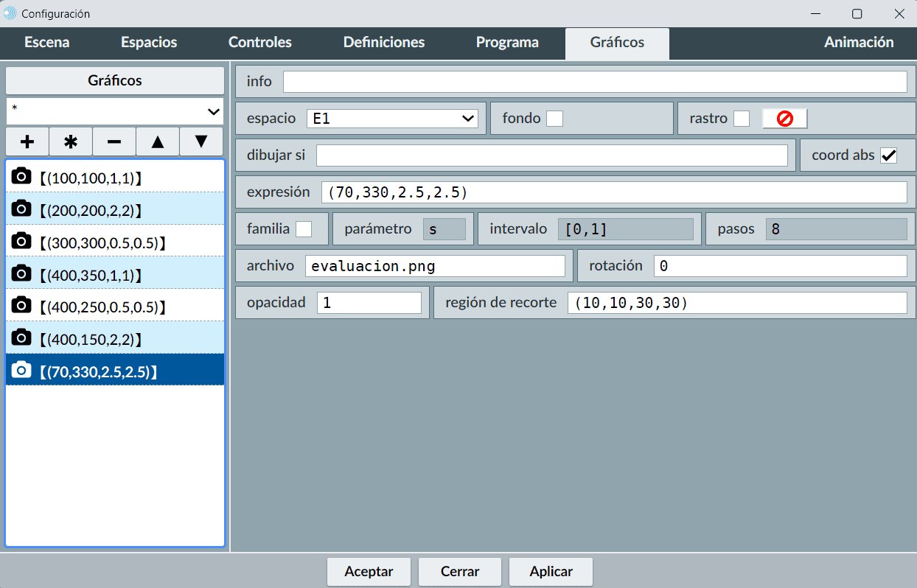917x588 pixels.
Task: Click the camera icon of (300,300,0.5,0.5)
Action: (22, 241)
